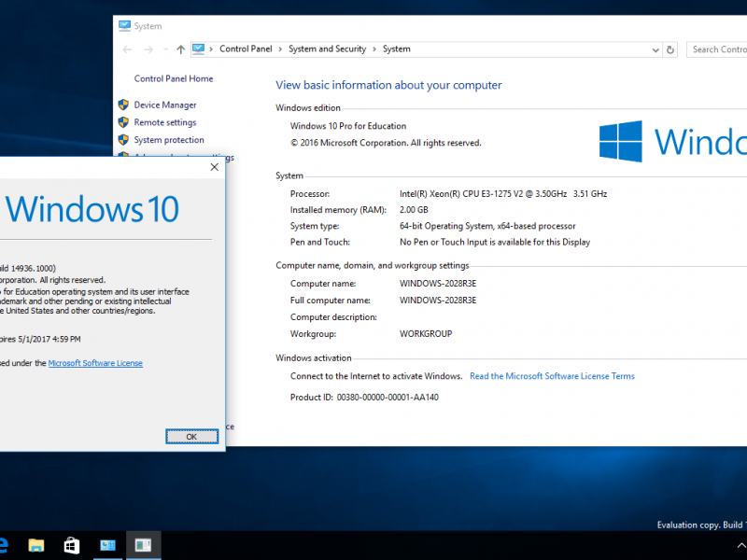Open Device Manager link
This screenshot has height=560, width=747.
click(x=165, y=105)
